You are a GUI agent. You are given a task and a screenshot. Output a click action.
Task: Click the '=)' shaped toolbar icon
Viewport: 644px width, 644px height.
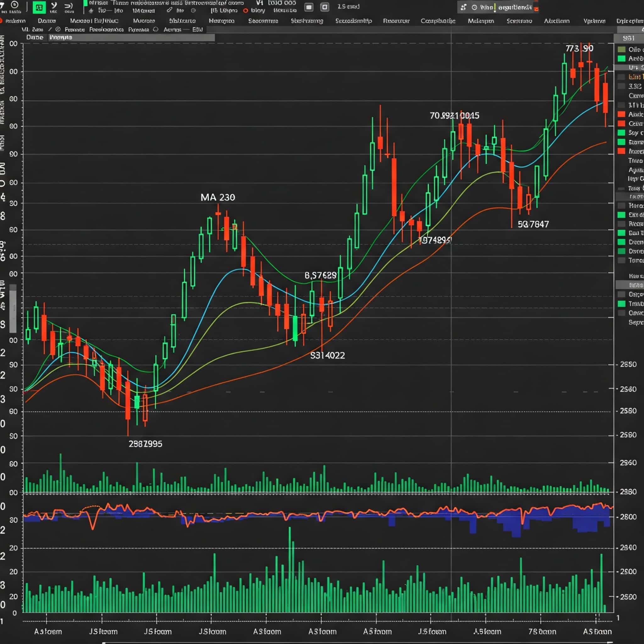pyautogui.click(x=69, y=6)
